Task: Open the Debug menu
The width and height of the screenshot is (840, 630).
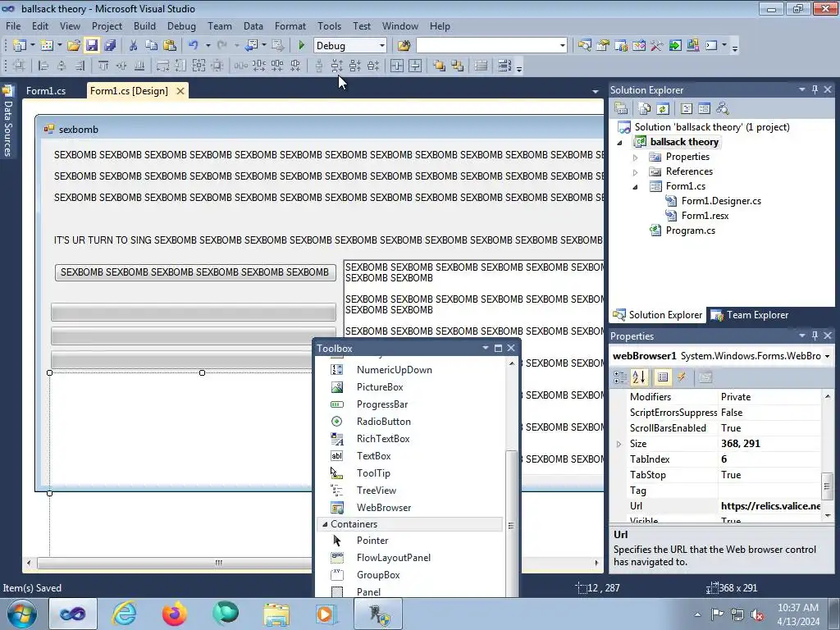Action: pos(181,26)
